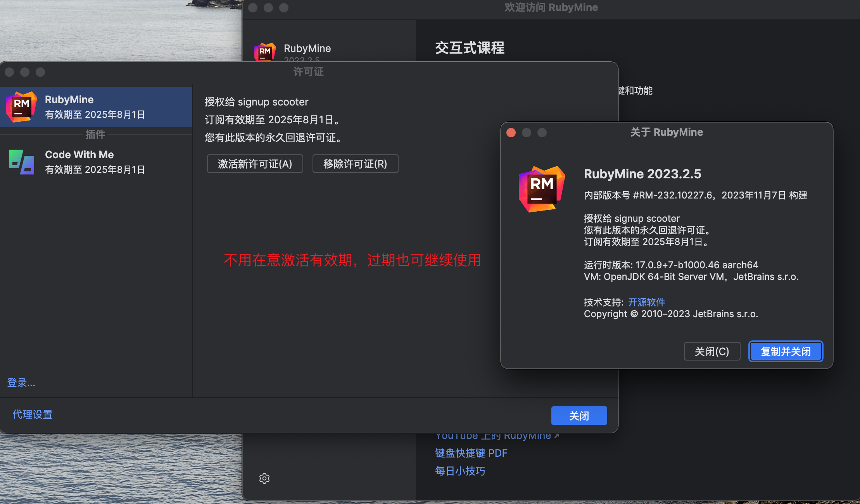This screenshot has width=860, height=504.
Task: Click the build number text #RM-232.10227.6
Action: point(673,195)
